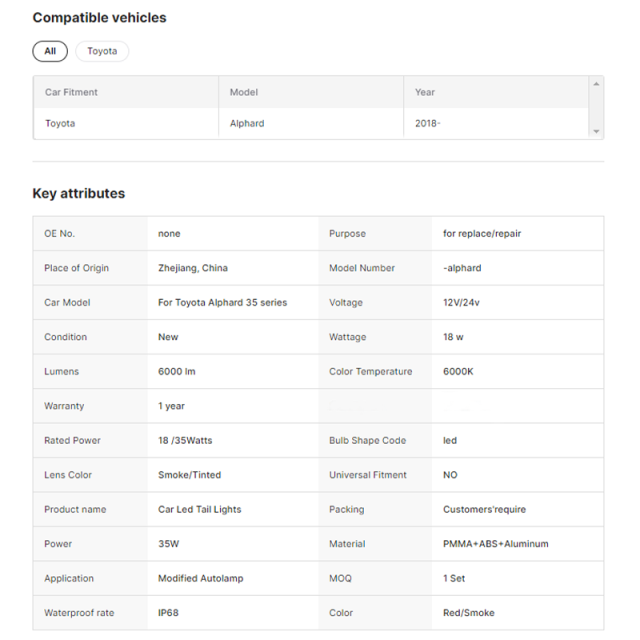640x640 pixels.
Task: Filter compatible vehicles by Toyota
Action: coord(102,51)
